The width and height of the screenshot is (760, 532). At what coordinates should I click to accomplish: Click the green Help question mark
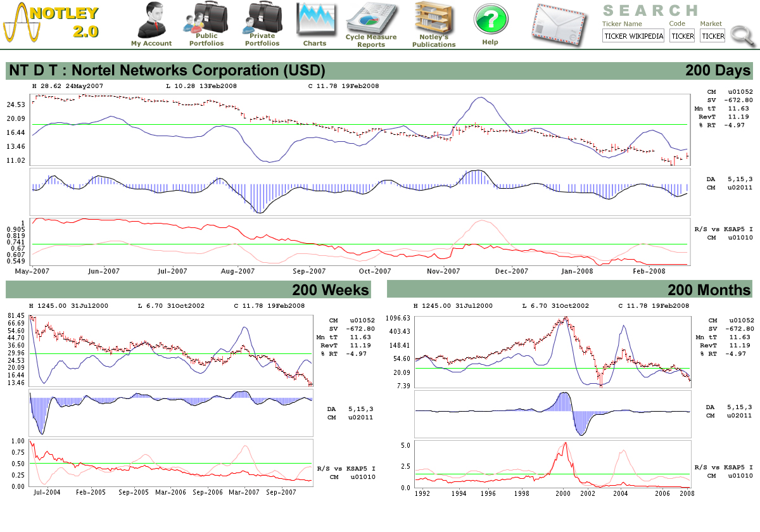pyautogui.click(x=490, y=19)
